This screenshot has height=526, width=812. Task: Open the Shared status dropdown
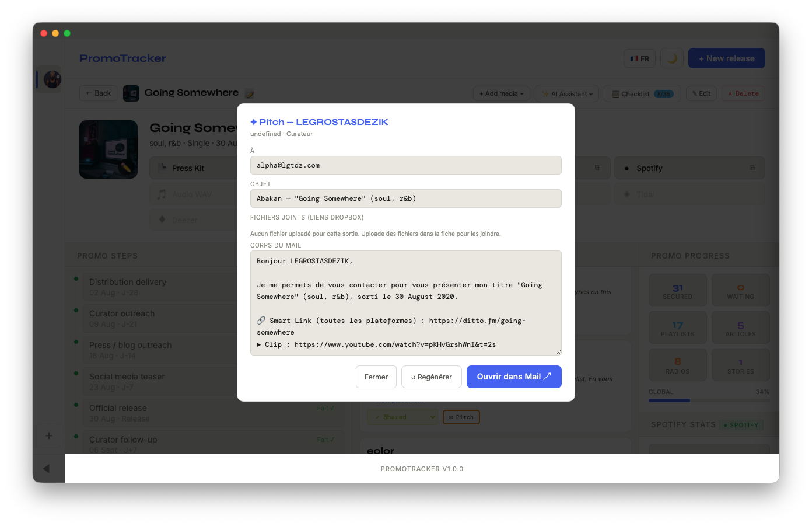pos(402,417)
